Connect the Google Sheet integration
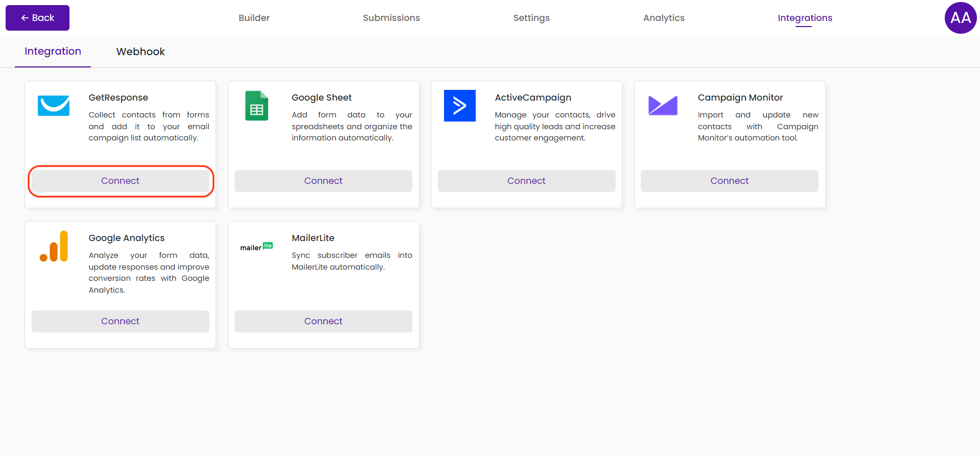This screenshot has height=456, width=980. tap(323, 181)
